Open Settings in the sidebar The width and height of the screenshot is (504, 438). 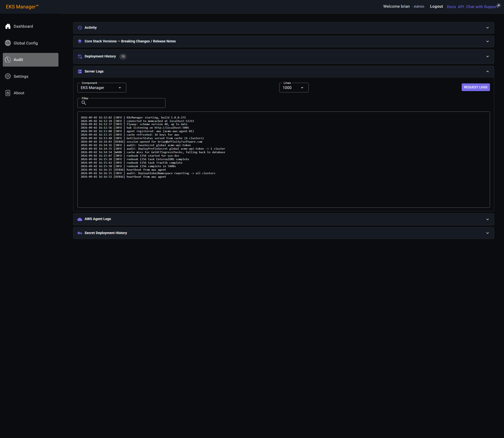[x=30, y=76]
